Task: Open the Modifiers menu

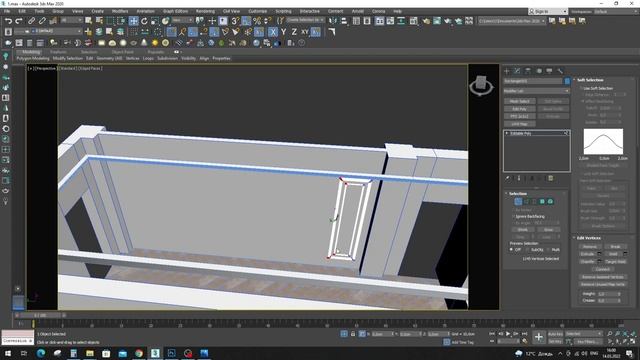Action: [120, 11]
